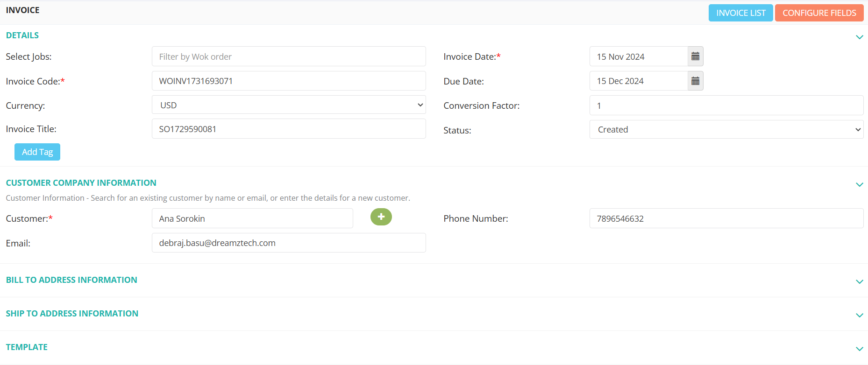Click the Customer name field

pyautogui.click(x=252, y=218)
